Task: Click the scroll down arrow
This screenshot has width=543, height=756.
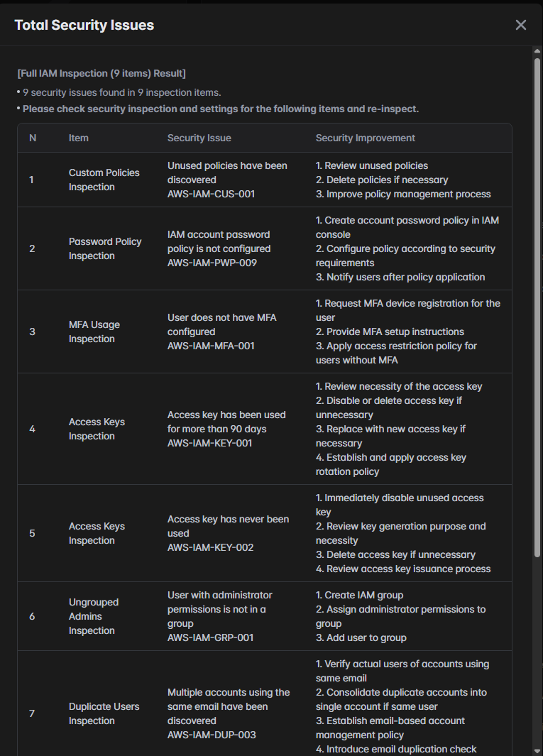Action: point(537,750)
